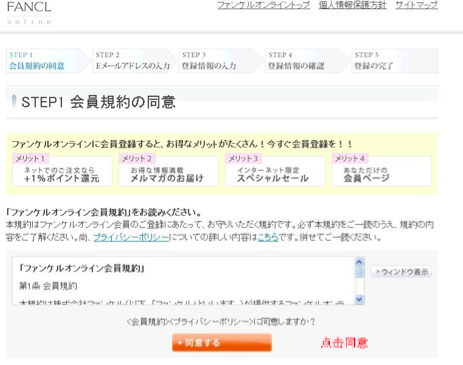Click the FANCL online logo
Image resolution: width=463 pixels, height=365 pixels.
click(29, 13)
